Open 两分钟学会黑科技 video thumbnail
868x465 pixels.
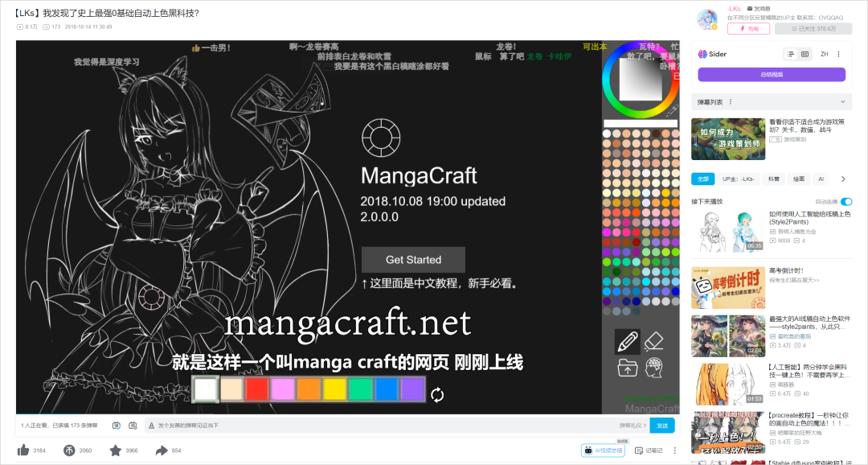pos(728,384)
